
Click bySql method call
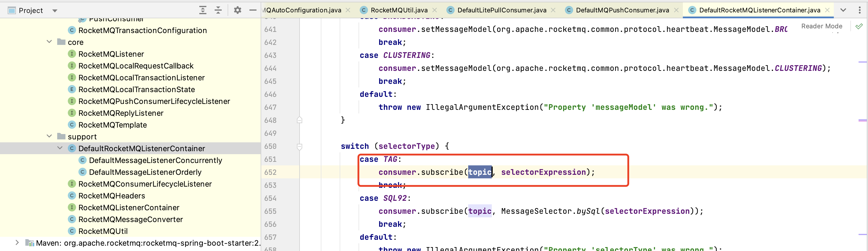pyautogui.click(x=588, y=211)
